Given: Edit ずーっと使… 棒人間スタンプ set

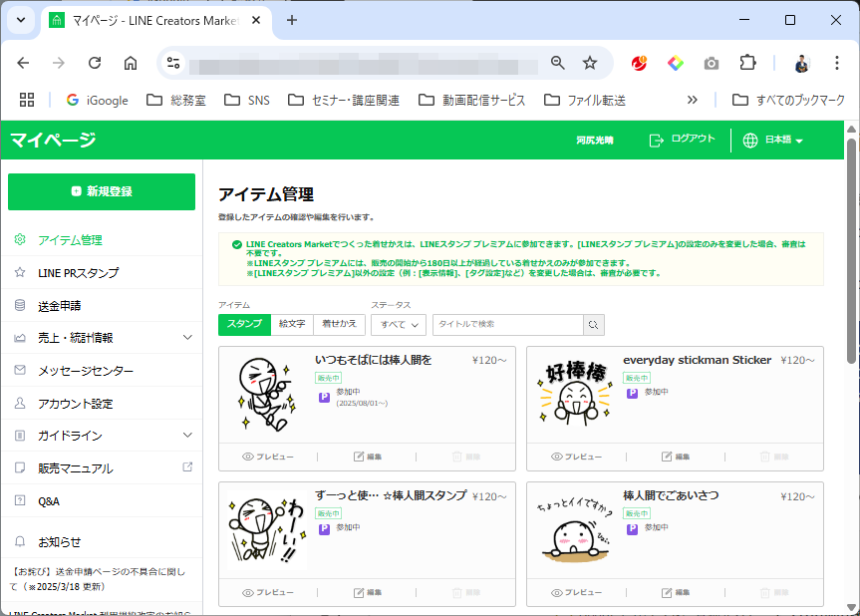Looking at the screenshot, I should tap(368, 592).
